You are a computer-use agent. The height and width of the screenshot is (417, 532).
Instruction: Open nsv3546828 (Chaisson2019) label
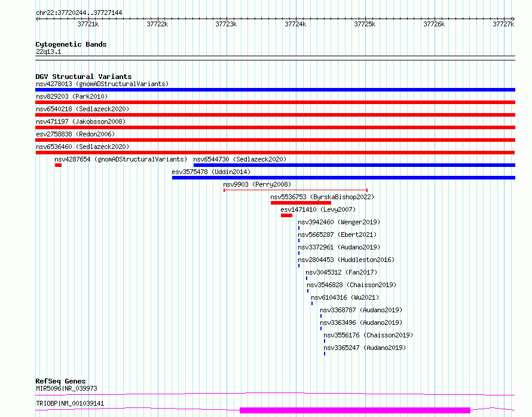point(351,285)
